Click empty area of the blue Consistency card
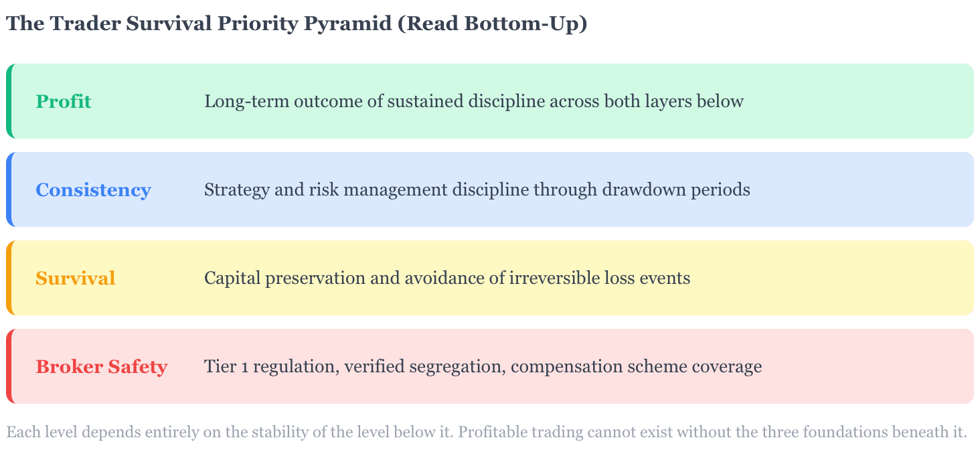Viewport: 980px width, 454px height. [864, 190]
